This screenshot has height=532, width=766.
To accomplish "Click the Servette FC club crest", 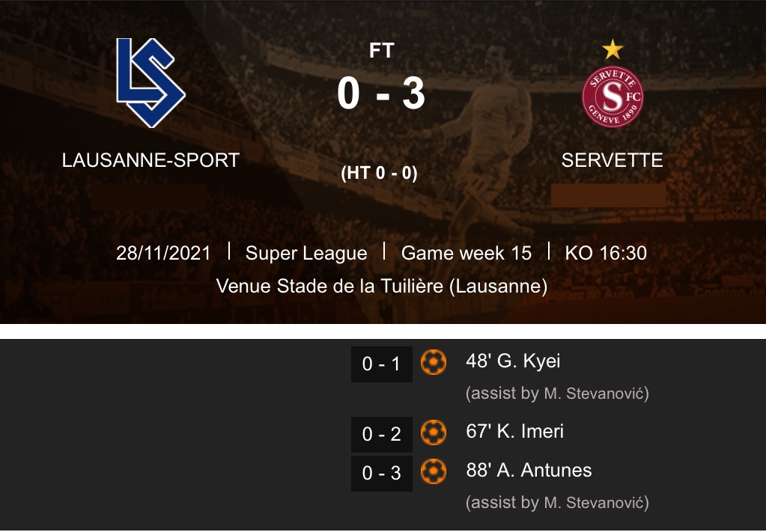I will 613,97.
